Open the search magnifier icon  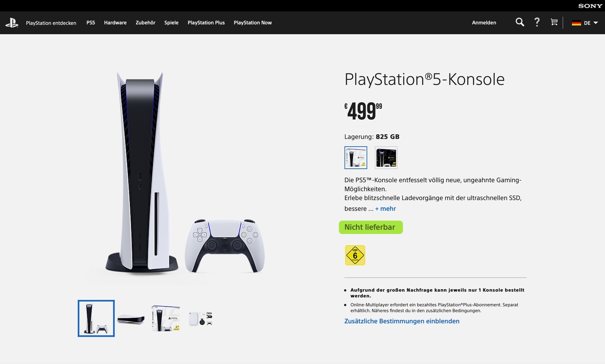[520, 22]
